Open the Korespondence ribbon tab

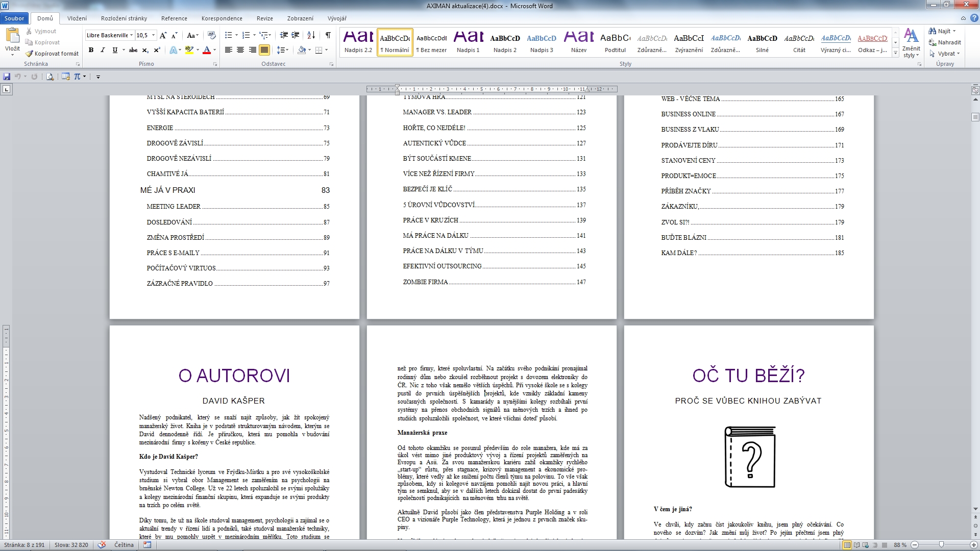pos(222,18)
